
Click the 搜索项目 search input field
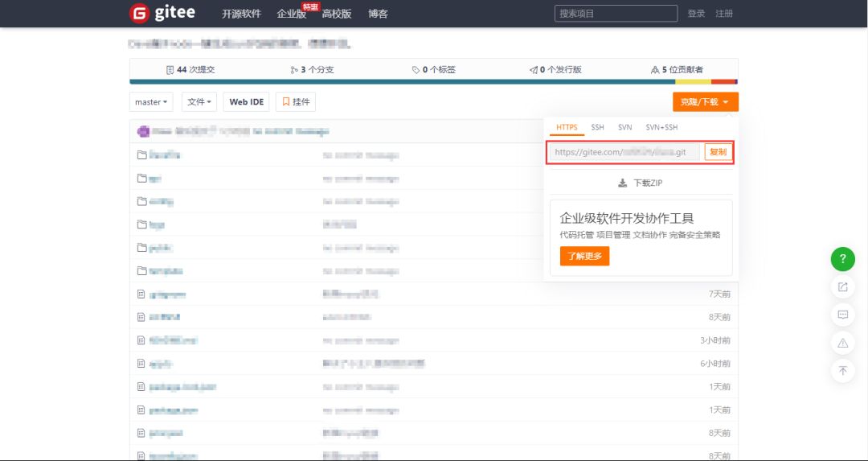point(616,14)
